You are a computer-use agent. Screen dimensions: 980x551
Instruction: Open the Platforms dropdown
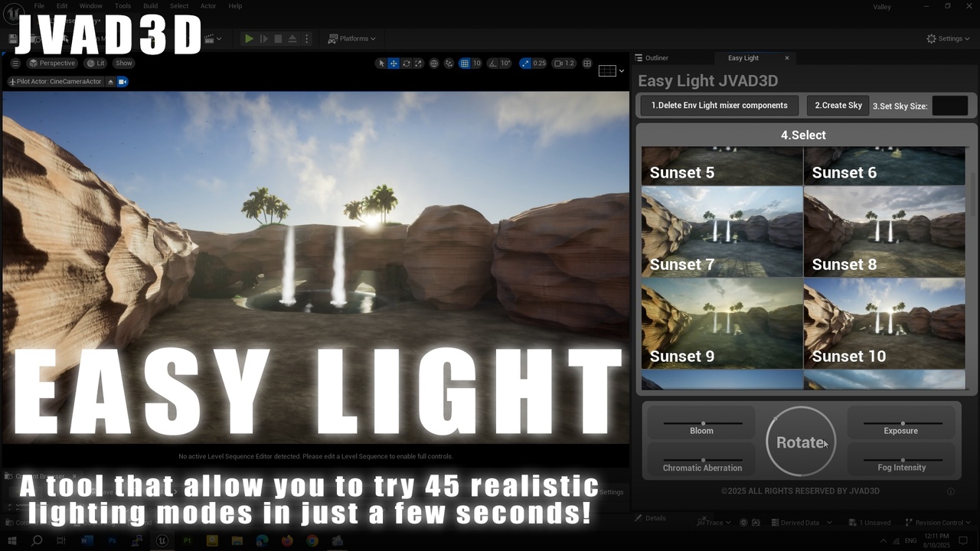point(352,38)
